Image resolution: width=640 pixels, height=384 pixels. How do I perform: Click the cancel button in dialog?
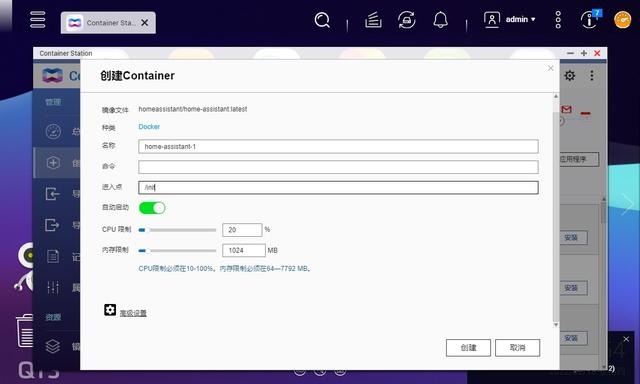pyautogui.click(x=518, y=348)
